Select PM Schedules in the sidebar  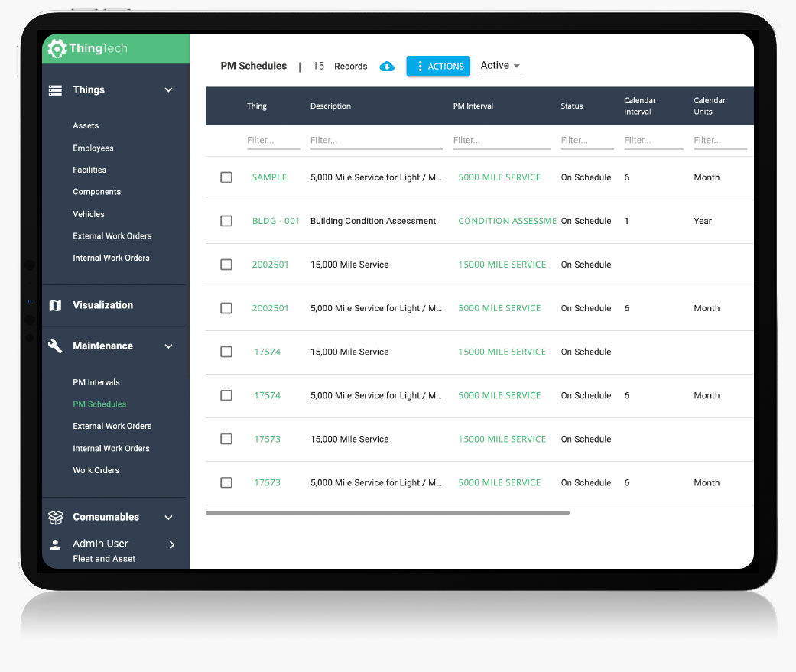tap(99, 404)
